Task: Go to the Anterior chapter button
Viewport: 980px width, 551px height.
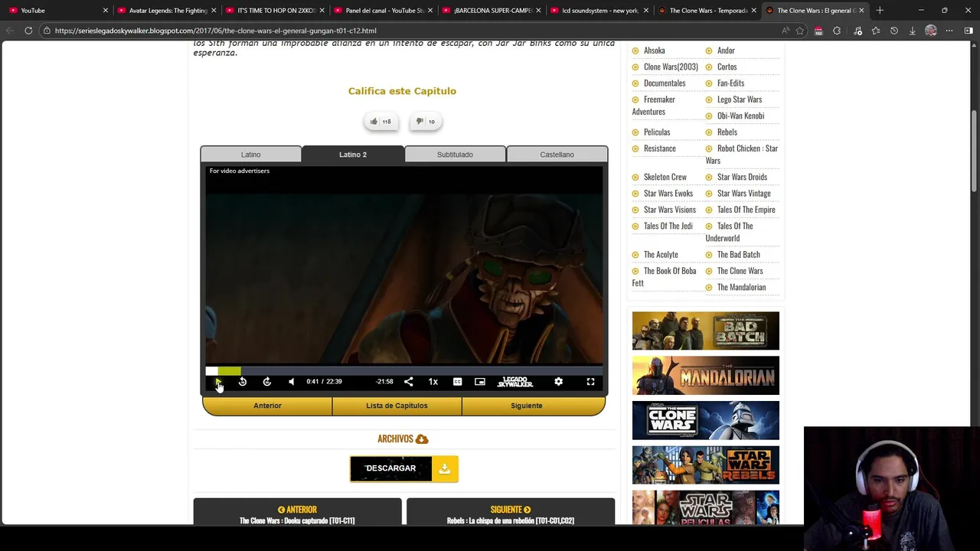Action: pos(267,406)
